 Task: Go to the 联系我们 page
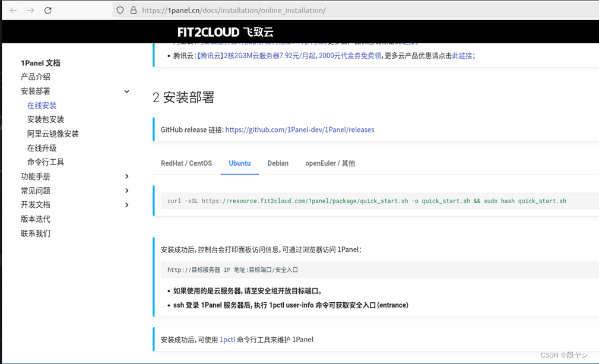tap(35, 233)
